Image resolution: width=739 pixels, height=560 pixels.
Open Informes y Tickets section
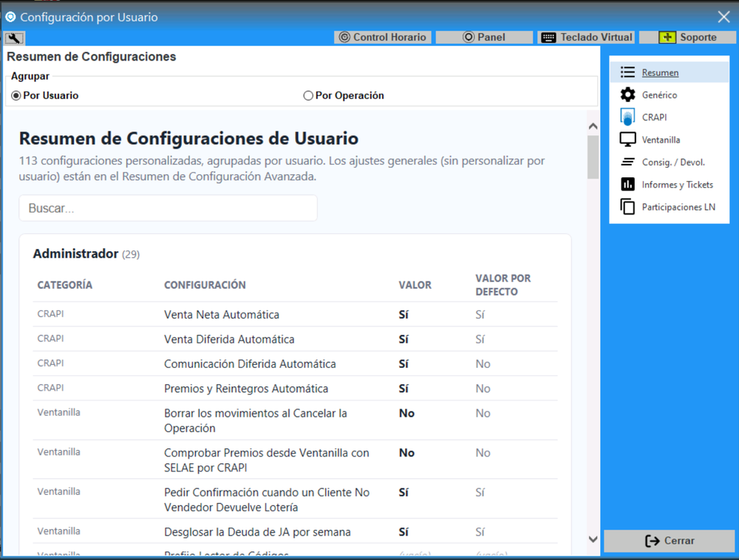(x=670, y=184)
